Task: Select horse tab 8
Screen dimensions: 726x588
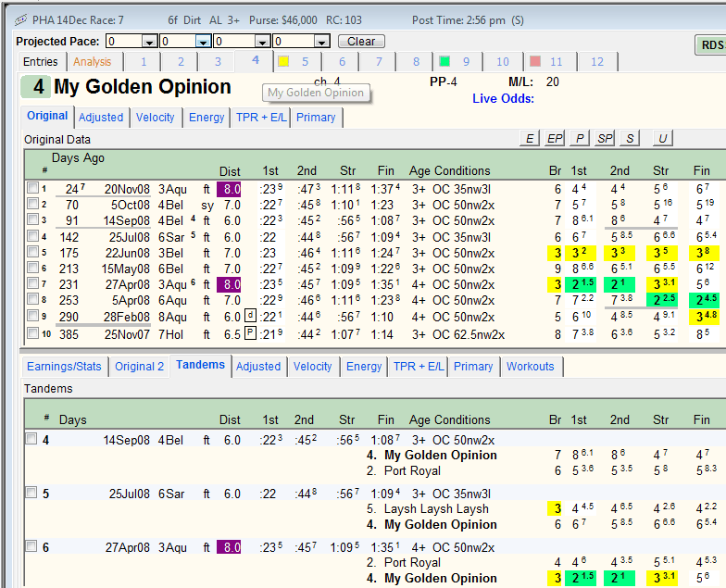Action: (417, 61)
